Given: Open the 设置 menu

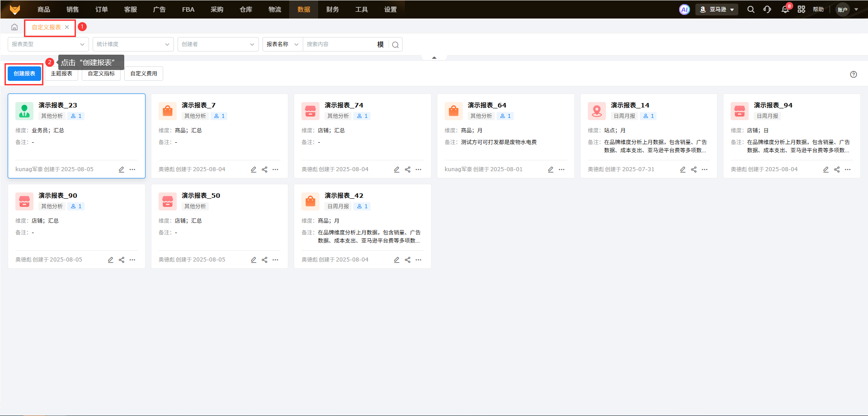Looking at the screenshot, I should coord(391,9).
